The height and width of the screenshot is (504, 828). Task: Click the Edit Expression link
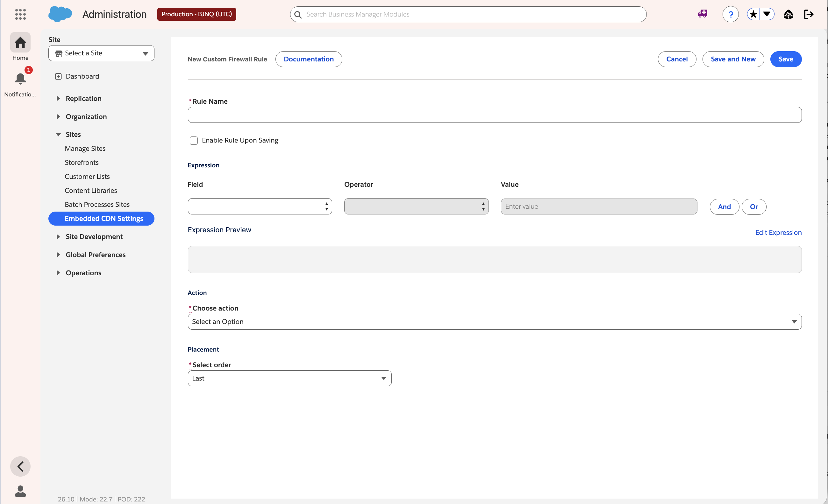pyautogui.click(x=779, y=233)
